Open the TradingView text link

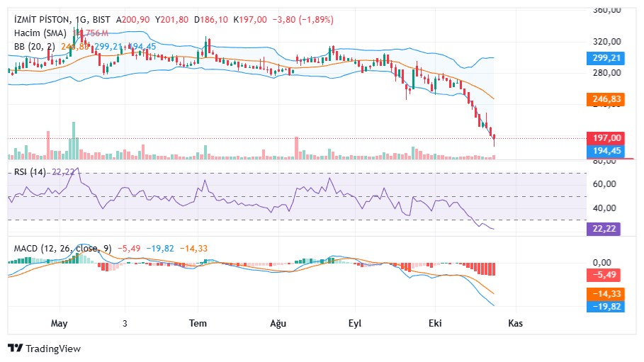pyautogui.click(x=53, y=349)
